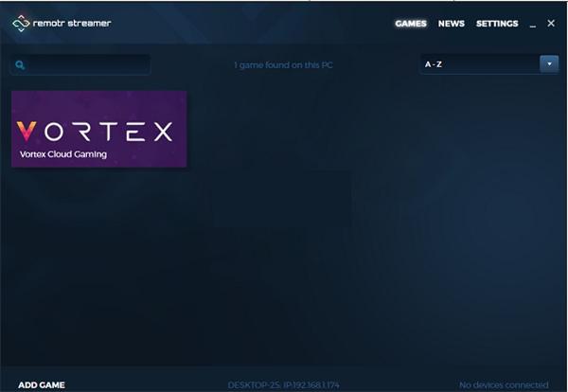Open the SETTINGS tab
This screenshot has width=568, height=392.
pos(497,24)
